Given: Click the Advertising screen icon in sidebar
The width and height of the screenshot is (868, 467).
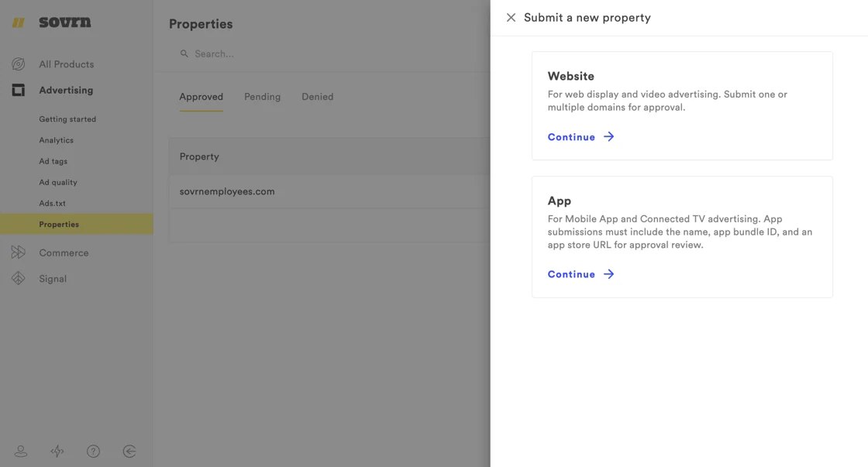Looking at the screenshot, I should point(19,89).
